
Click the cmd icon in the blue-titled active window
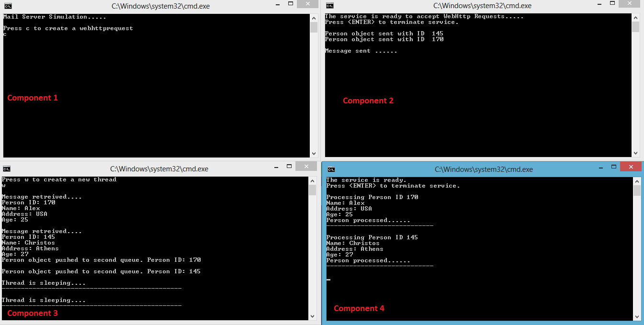click(x=331, y=169)
